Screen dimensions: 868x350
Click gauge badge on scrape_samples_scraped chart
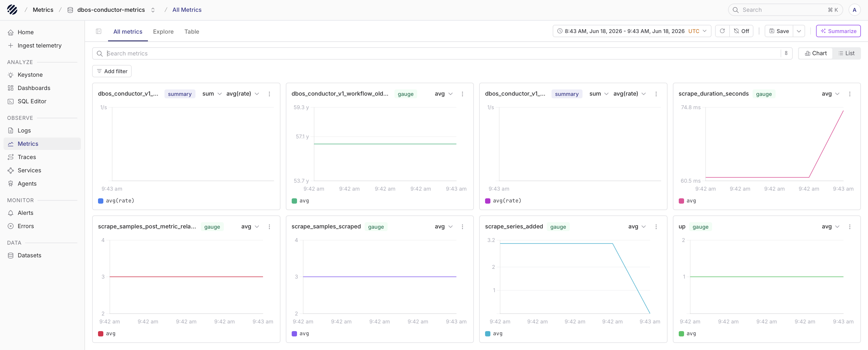coord(376,227)
